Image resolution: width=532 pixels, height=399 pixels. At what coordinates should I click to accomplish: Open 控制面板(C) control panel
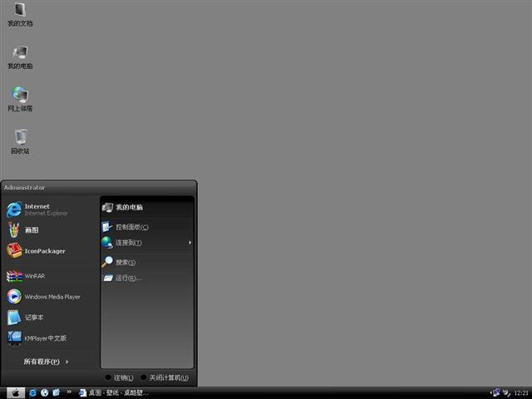point(147,227)
